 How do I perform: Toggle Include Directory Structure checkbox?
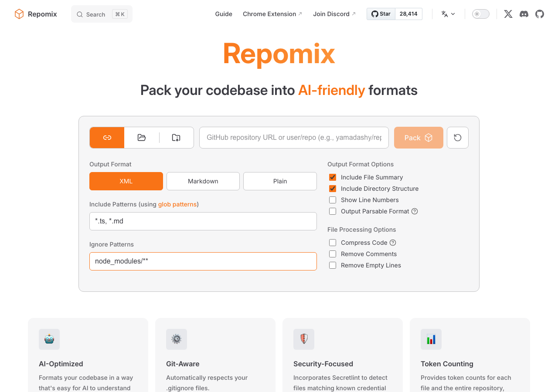tap(333, 189)
